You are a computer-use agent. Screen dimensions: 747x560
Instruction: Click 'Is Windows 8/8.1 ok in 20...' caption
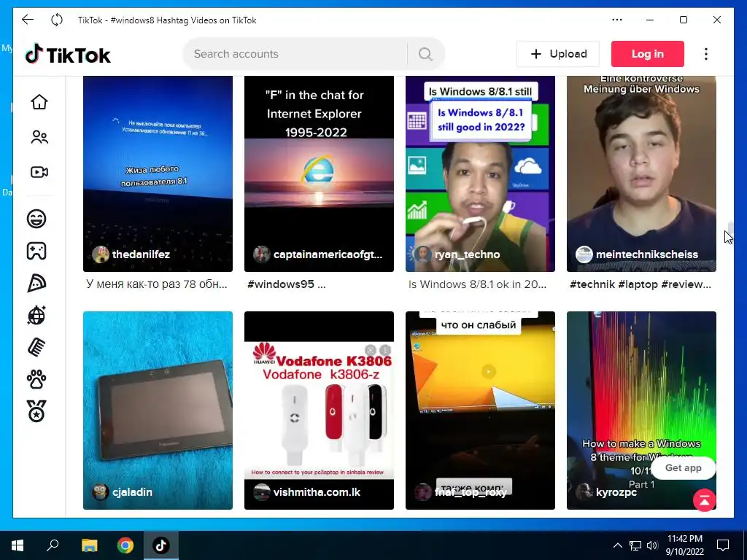point(477,284)
